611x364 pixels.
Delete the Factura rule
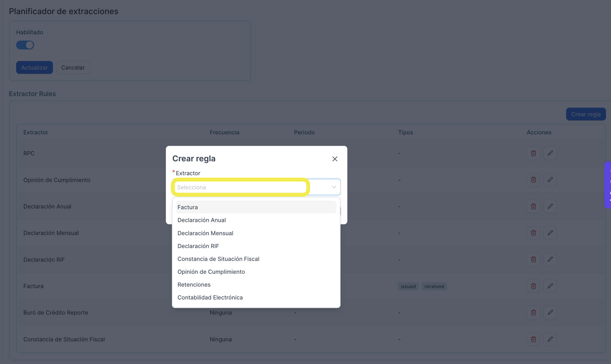click(x=533, y=286)
